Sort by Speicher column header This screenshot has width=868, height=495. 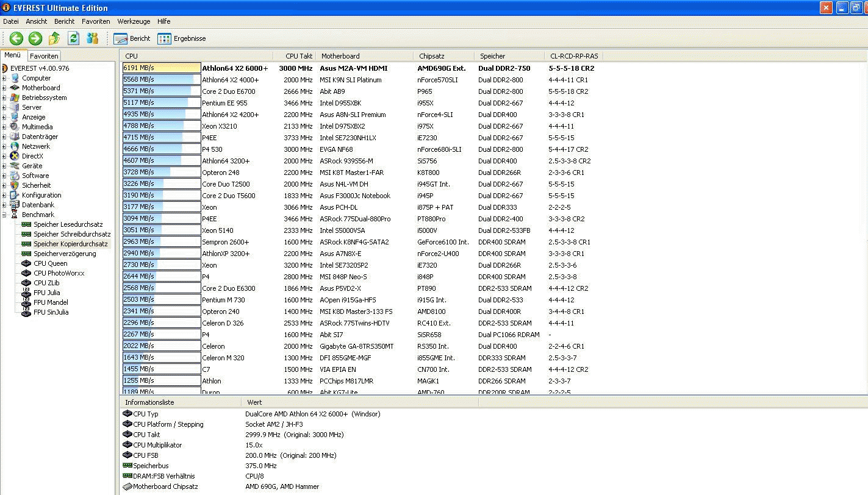click(509, 56)
